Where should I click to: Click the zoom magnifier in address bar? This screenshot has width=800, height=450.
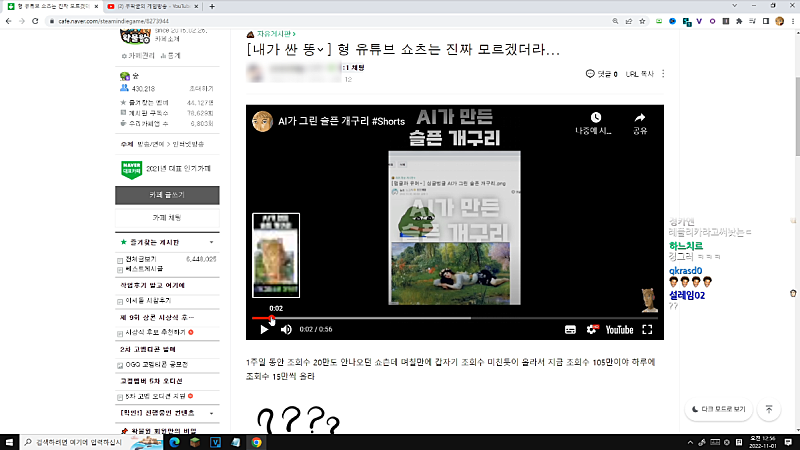click(x=615, y=21)
